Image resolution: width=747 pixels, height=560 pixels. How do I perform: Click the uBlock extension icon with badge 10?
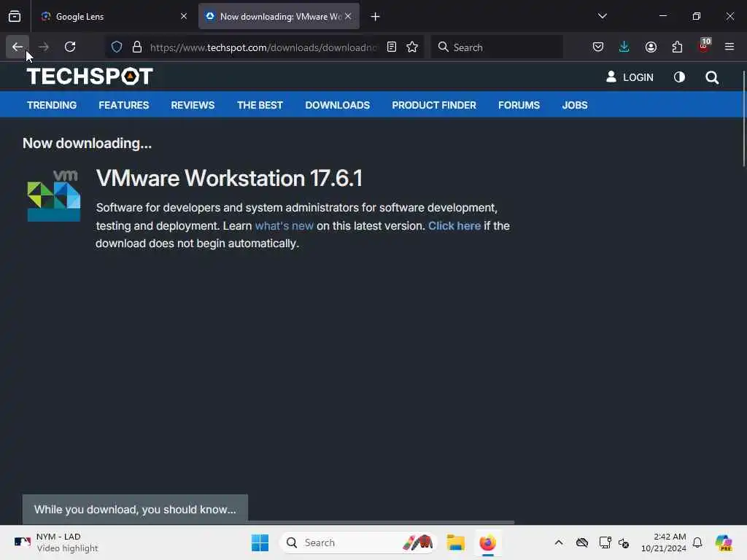coord(704,47)
